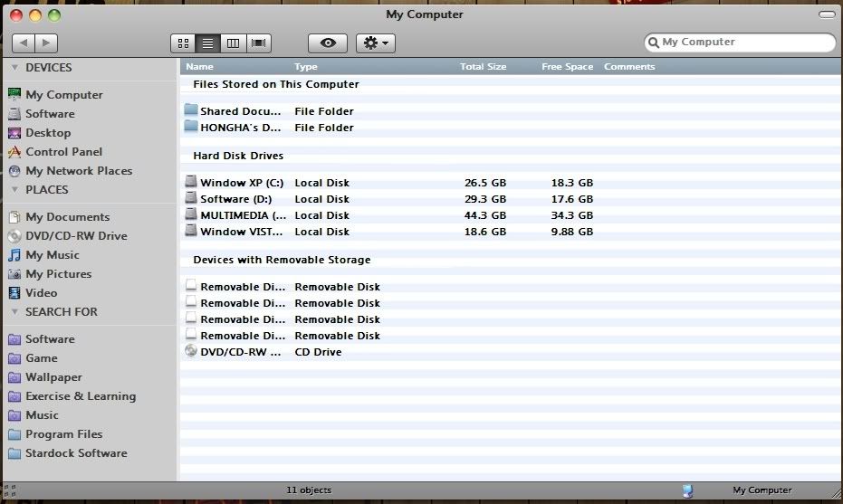Click the 17.6 GB free space cell
The image size is (843, 504).
point(571,199)
